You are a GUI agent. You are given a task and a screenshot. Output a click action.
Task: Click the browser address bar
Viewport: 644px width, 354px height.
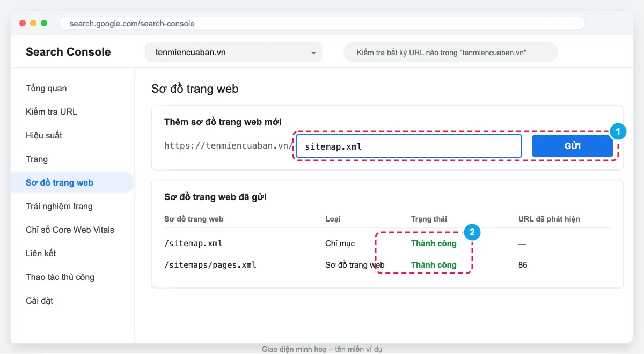[x=322, y=23]
